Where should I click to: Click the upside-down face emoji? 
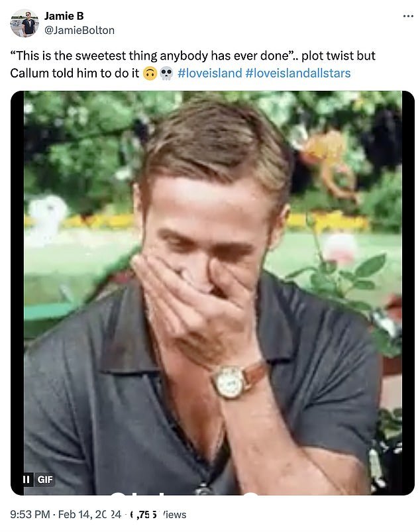click(150, 74)
